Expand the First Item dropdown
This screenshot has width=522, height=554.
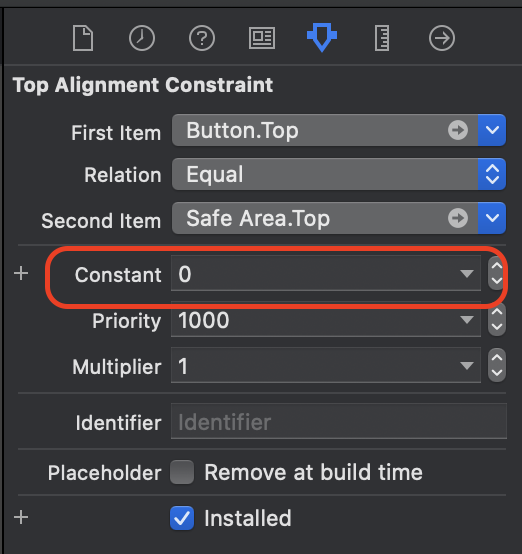coord(492,130)
